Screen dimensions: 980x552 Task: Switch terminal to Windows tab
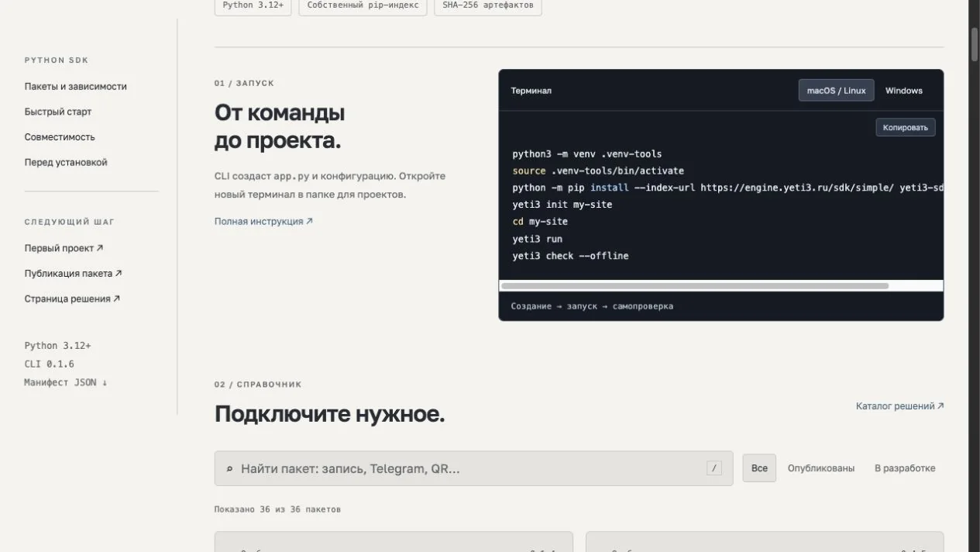point(904,91)
